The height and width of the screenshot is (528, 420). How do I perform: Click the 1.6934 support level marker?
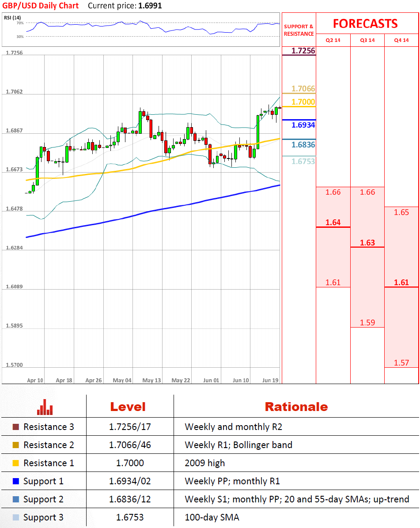tap(303, 125)
